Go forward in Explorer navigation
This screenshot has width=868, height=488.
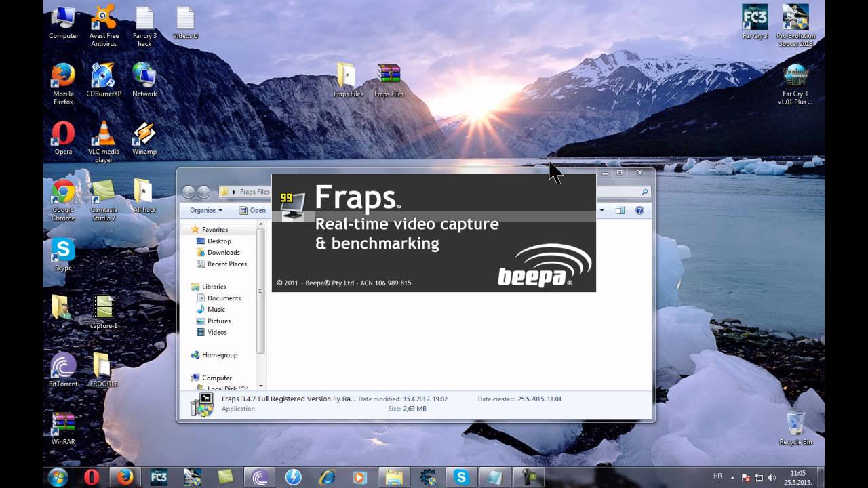tap(203, 192)
